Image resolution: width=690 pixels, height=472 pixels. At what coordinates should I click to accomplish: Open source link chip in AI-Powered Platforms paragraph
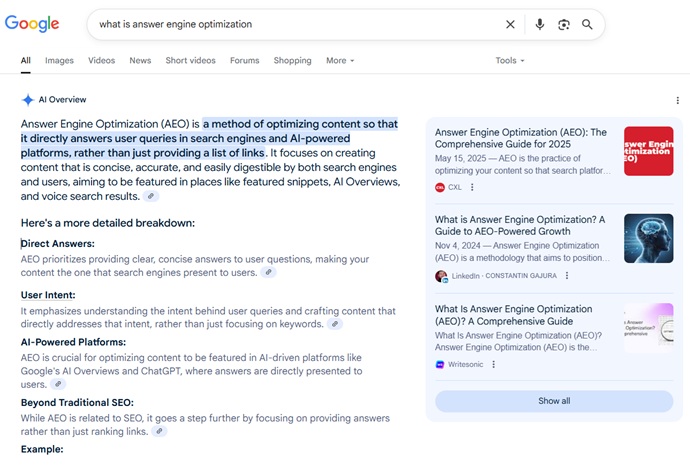(x=58, y=384)
